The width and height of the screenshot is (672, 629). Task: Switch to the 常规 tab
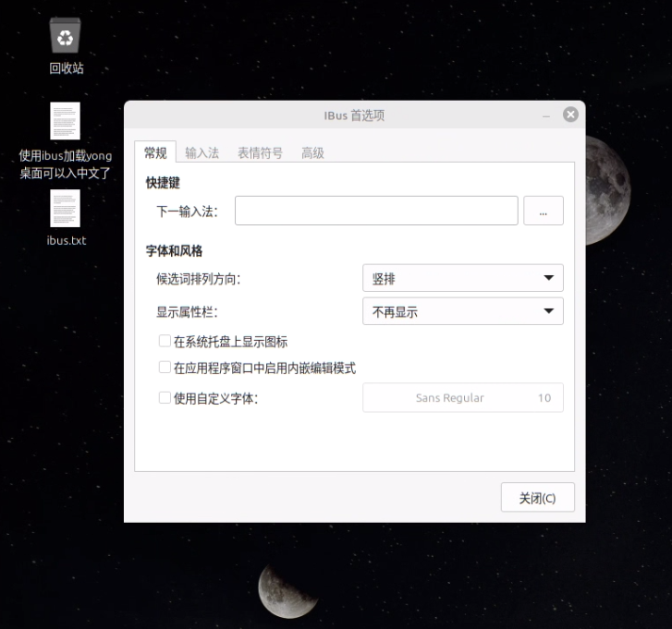pyautogui.click(x=155, y=152)
